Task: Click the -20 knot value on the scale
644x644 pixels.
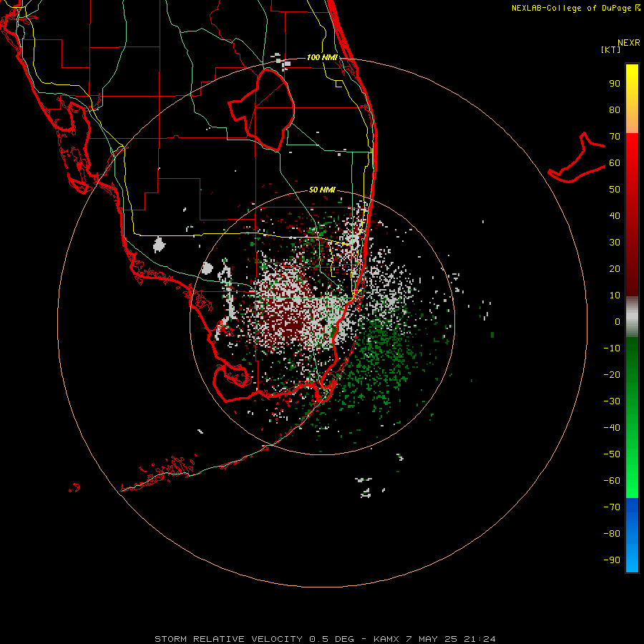Action: coord(612,374)
